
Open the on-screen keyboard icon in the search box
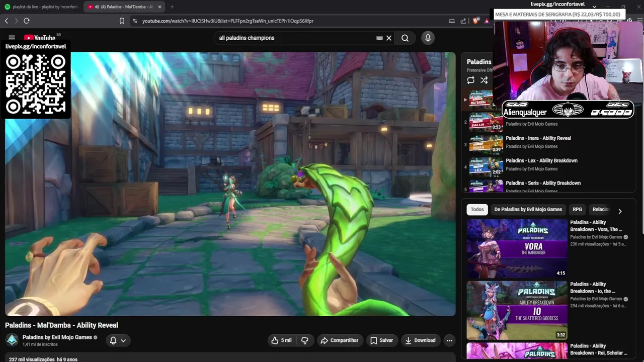[x=379, y=38]
